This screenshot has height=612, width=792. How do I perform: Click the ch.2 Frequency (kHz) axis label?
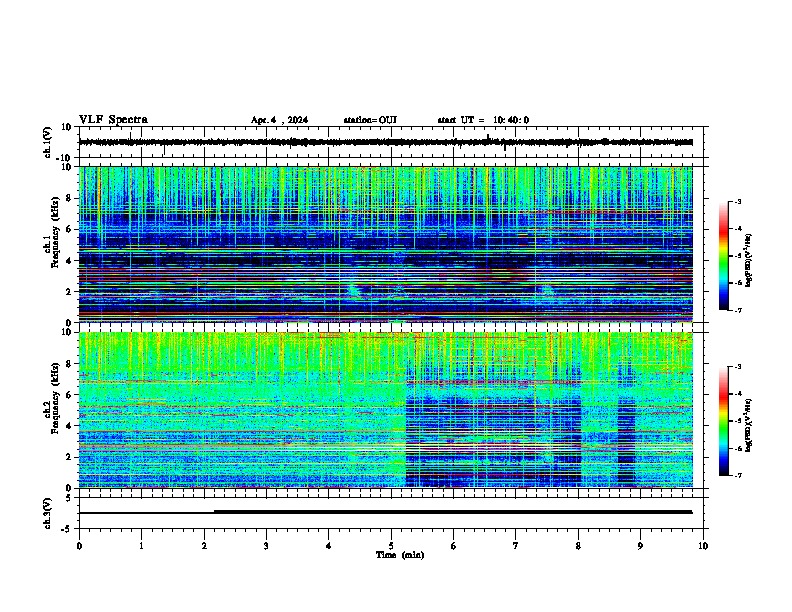(x=52, y=398)
